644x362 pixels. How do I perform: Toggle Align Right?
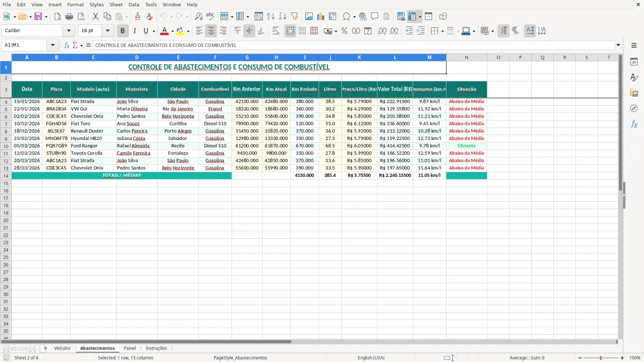point(223,31)
